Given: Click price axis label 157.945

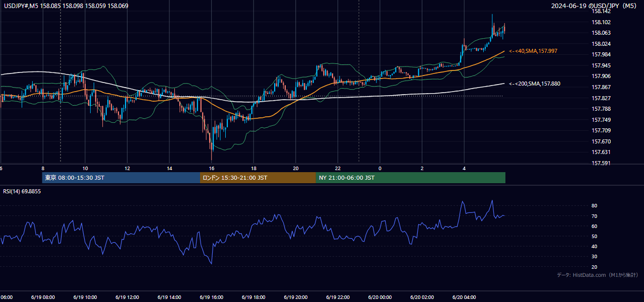Looking at the screenshot, I should (x=601, y=65).
